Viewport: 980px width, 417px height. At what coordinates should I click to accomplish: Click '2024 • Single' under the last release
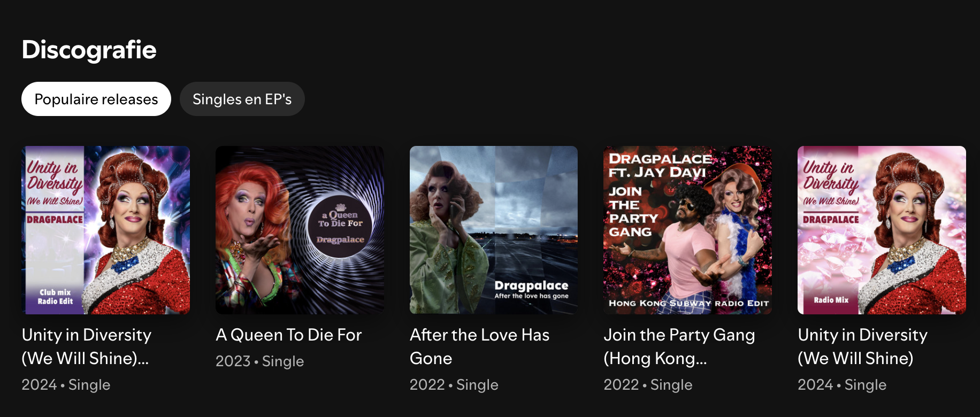click(x=842, y=385)
